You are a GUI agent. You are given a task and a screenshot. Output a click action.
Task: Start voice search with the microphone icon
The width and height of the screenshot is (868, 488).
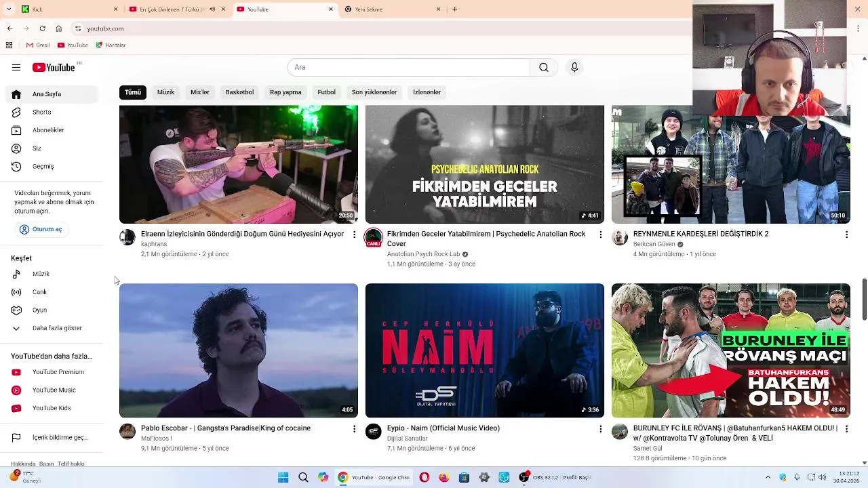574,67
